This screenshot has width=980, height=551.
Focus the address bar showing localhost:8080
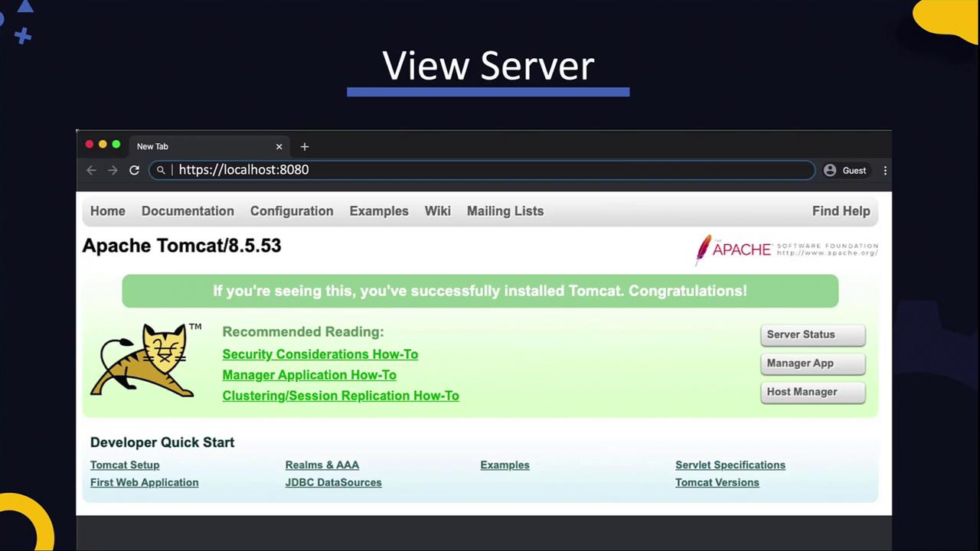pos(482,170)
